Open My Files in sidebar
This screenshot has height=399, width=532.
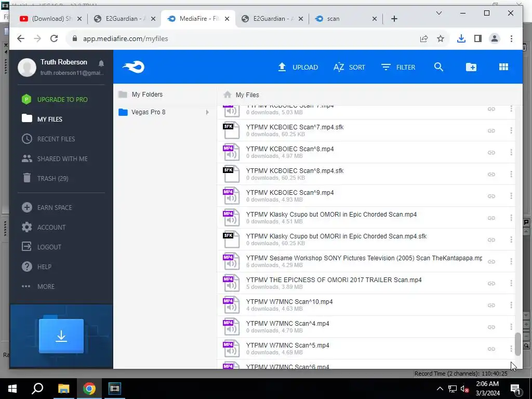42,119
